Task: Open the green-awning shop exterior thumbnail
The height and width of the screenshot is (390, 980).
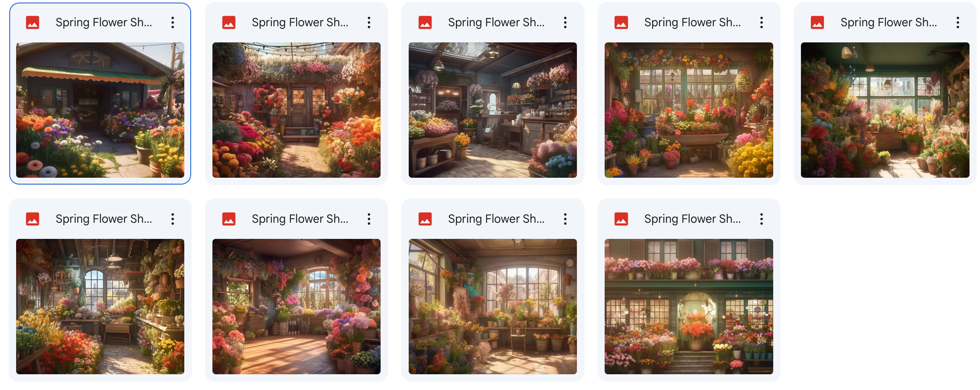Action: point(100,110)
